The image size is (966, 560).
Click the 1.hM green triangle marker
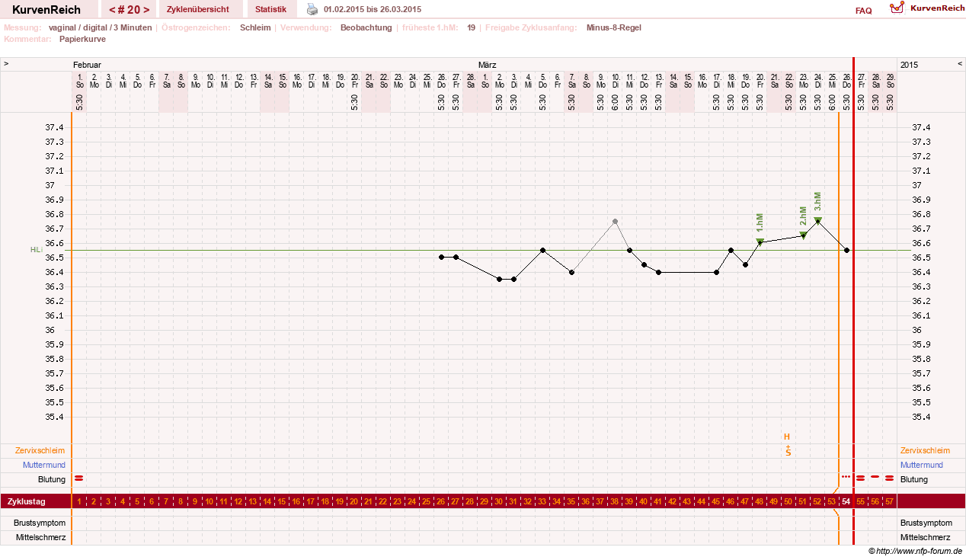[x=760, y=242]
